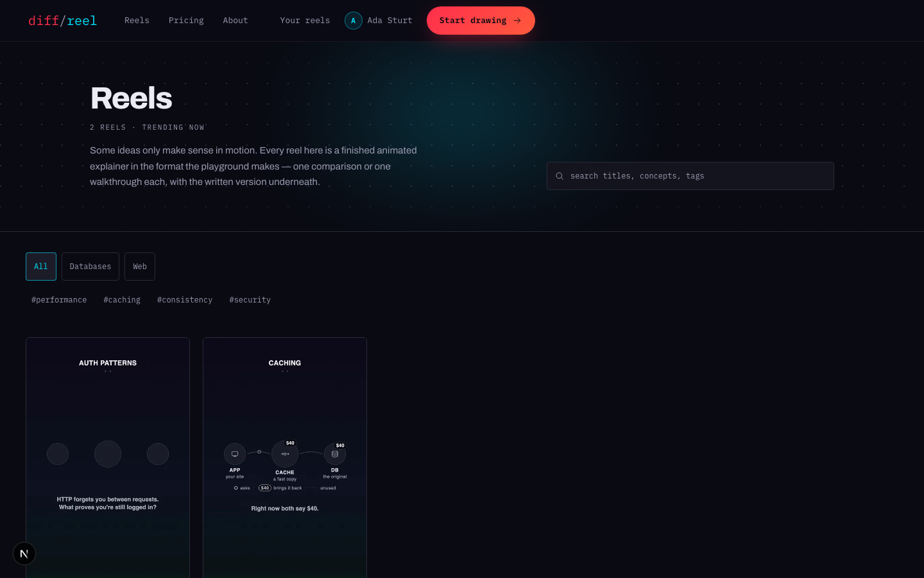Click the diff/reel logo
924x578 pixels.
tap(62, 21)
